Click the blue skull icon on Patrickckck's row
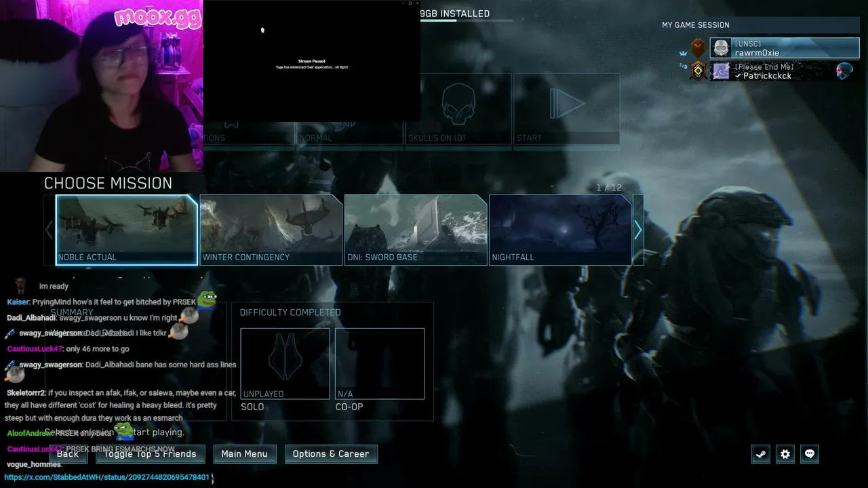 pyautogui.click(x=844, y=71)
